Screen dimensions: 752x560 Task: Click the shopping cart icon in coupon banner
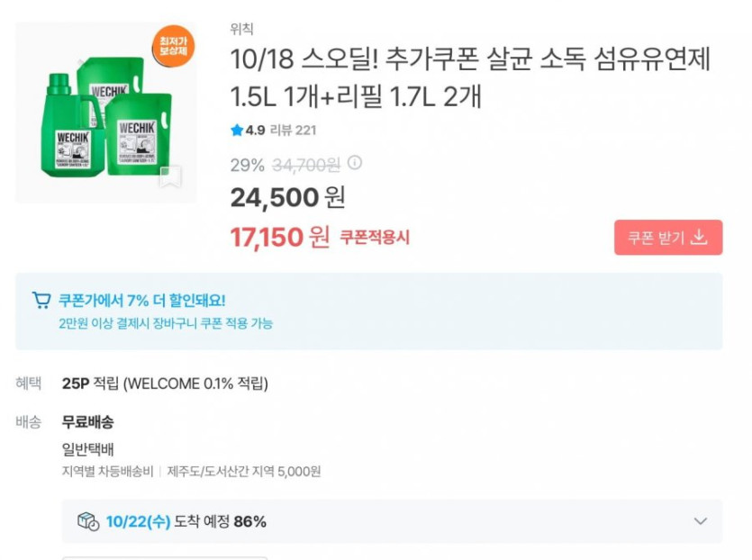point(41,300)
